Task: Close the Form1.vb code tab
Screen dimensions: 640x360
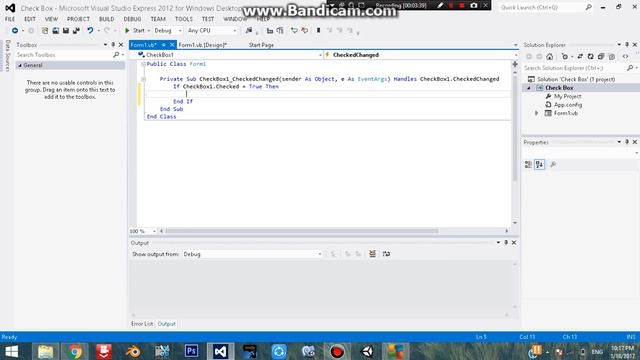Action: point(172,45)
